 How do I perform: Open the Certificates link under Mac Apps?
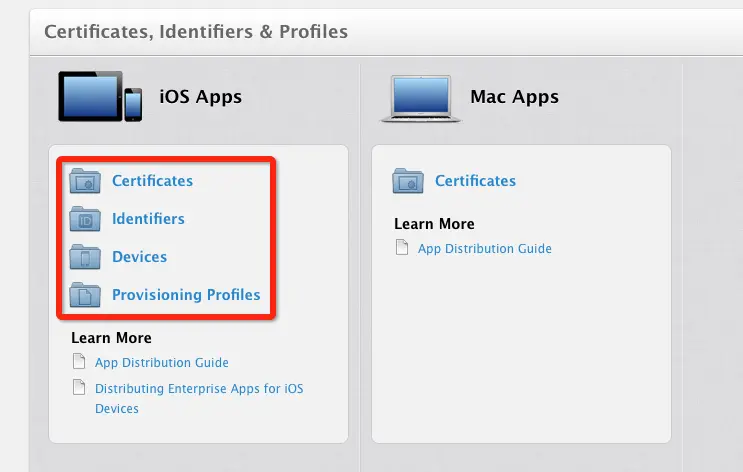(x=475, y=181)
